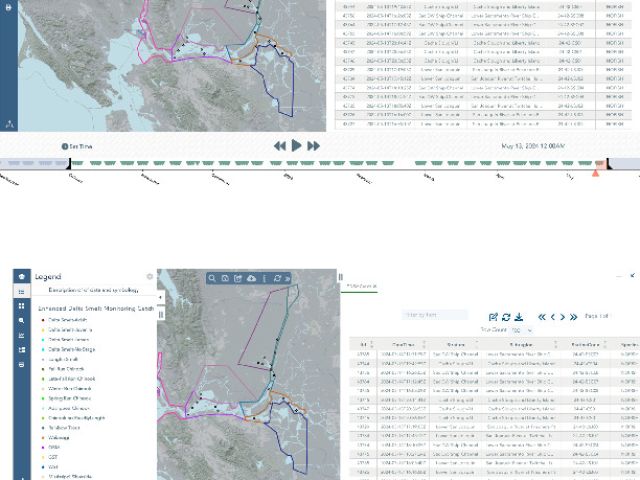Click the timeline start handle
The width and height of the screenshot is (640, 480).
[x=70, y=163]
